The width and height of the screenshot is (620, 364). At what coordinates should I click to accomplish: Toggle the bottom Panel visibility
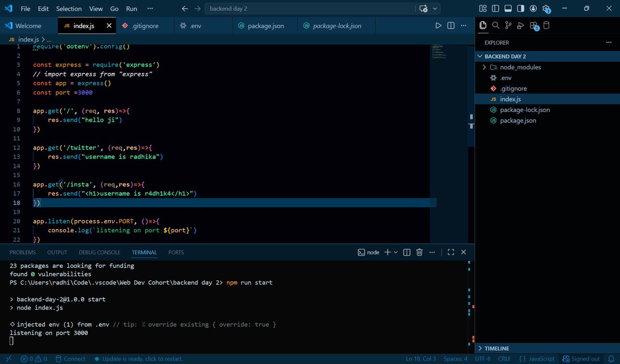(x=508, y=8)
